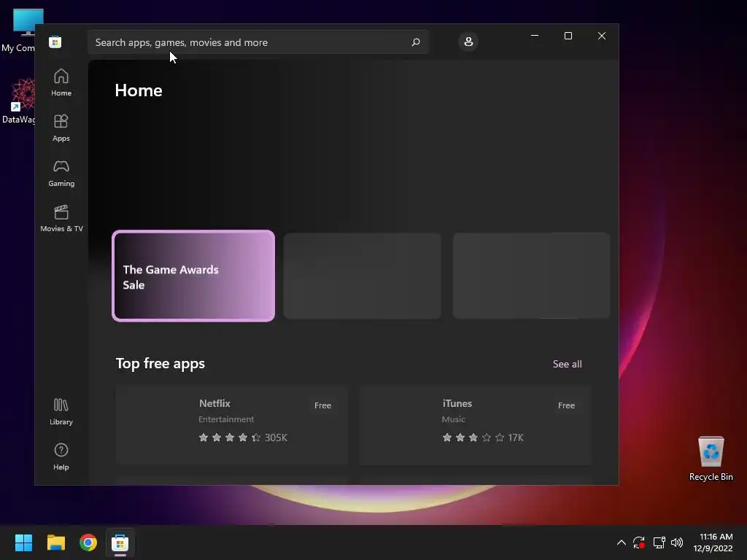Open the clock showing 11:16 AM
Image resolution: width=747 pixels, height=560 pixels.
coord(713,542)
